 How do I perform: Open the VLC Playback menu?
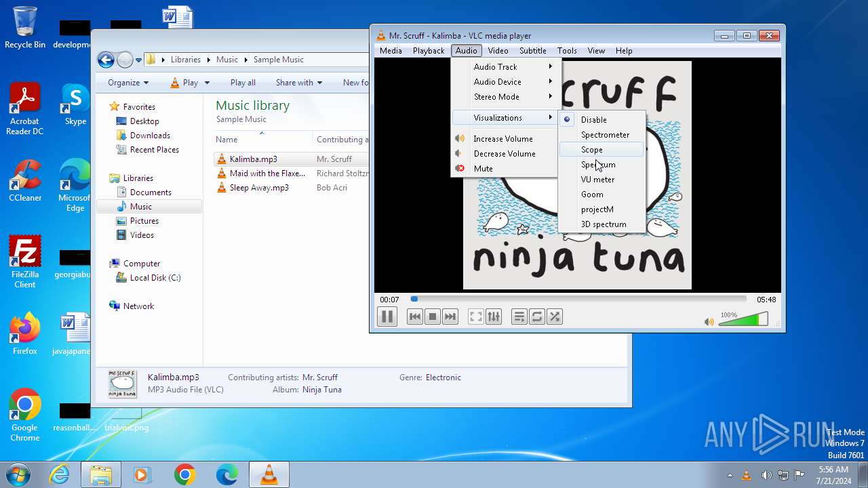[x=429, y=51]
